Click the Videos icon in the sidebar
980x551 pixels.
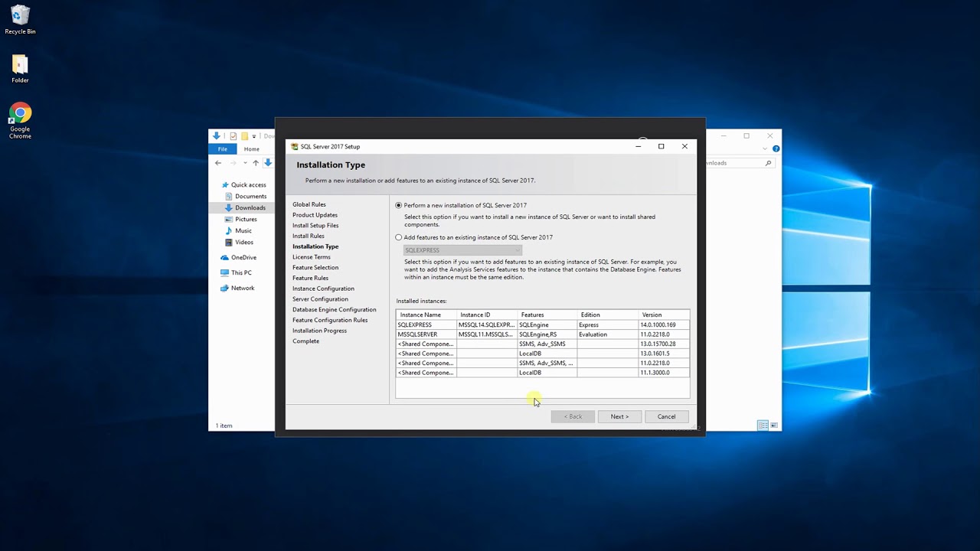click(x=228, y=242)
